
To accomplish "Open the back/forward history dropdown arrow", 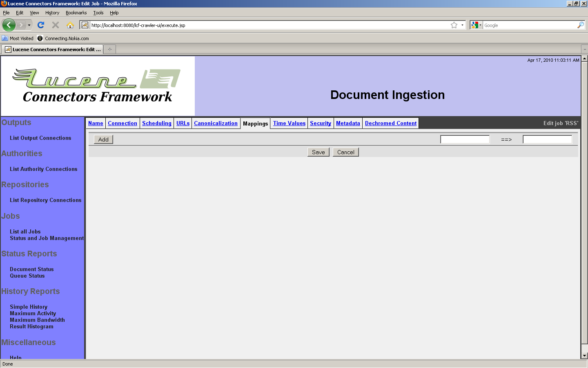I will coord(29,25).
